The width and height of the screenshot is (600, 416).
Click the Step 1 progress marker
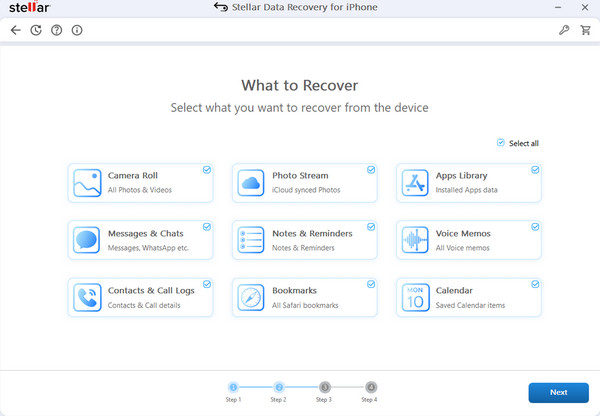pos(233,387)
